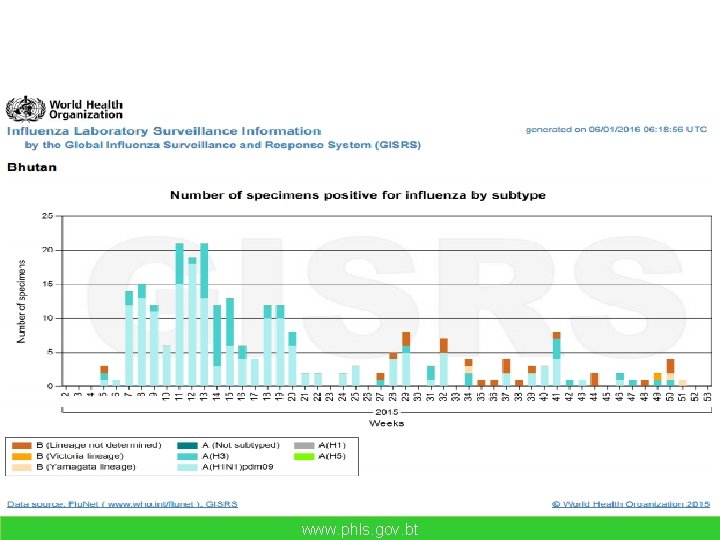
Task: Click the 'Bhutan' country heading
Action: tap(32, 167)
